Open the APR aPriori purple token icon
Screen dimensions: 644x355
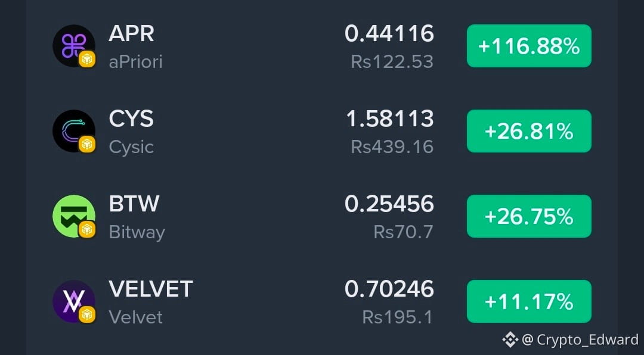[74, 45]
